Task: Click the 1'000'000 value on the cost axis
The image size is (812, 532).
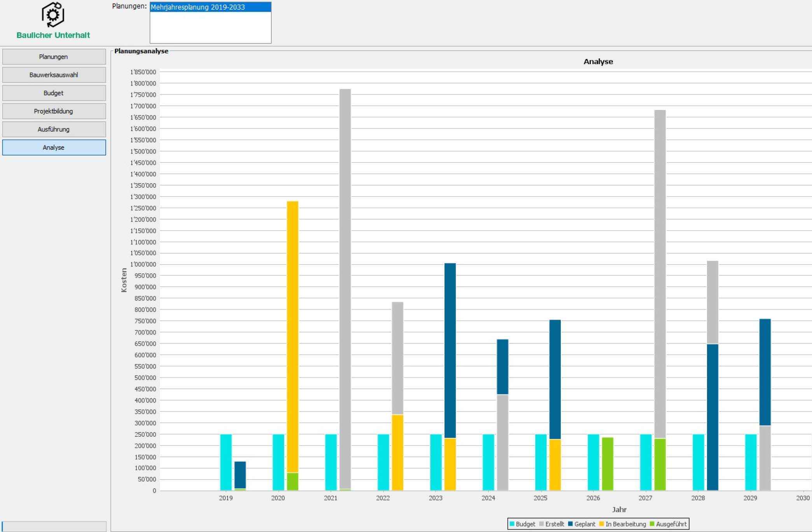Action: pos(143,264)
